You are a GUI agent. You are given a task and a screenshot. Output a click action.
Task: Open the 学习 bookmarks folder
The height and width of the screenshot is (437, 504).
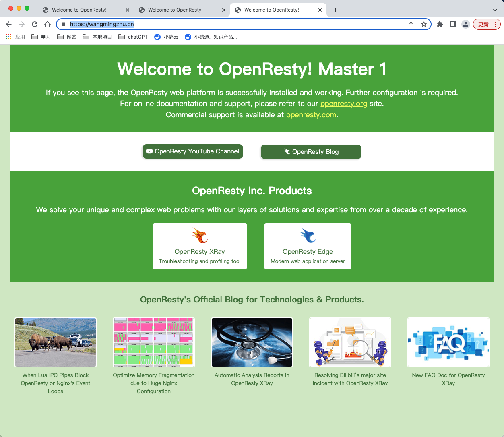point(41,37)
